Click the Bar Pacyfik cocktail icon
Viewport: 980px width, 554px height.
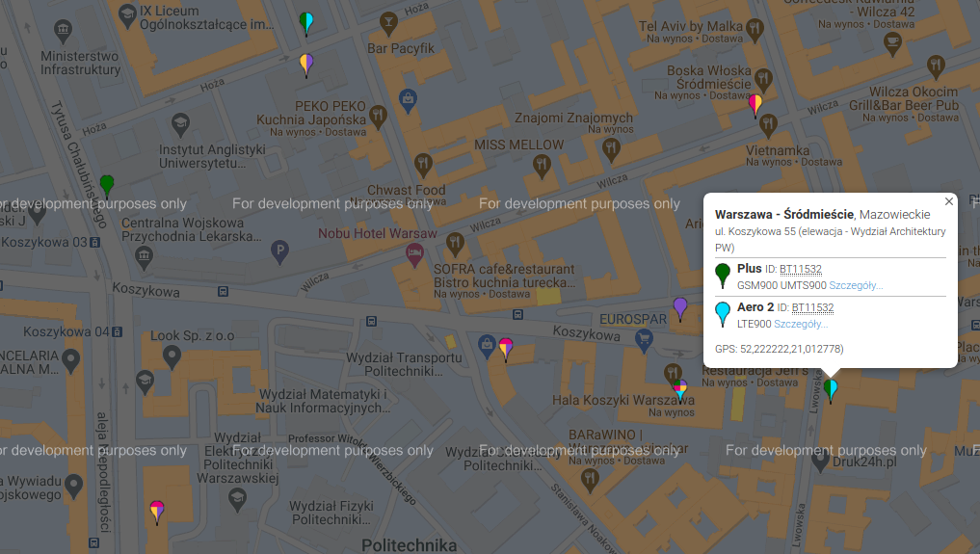click(388, 24)
